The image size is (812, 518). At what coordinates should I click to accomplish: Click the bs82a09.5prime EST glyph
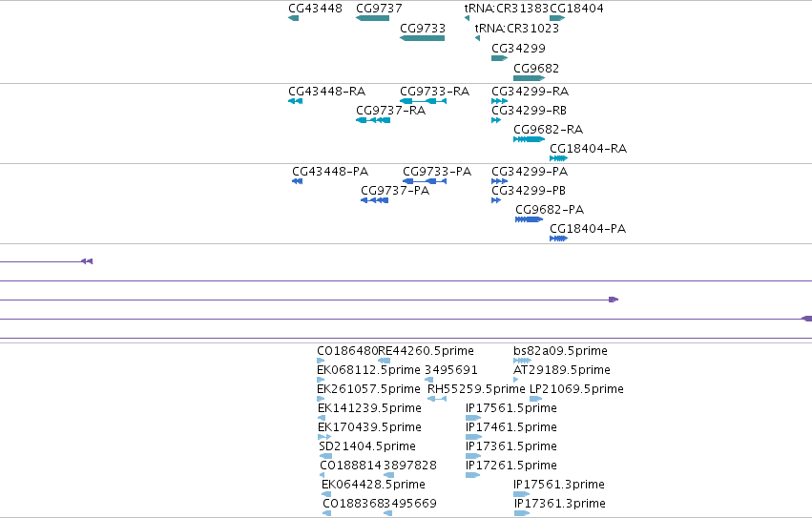pyautogui.click(x=522, y=361)
